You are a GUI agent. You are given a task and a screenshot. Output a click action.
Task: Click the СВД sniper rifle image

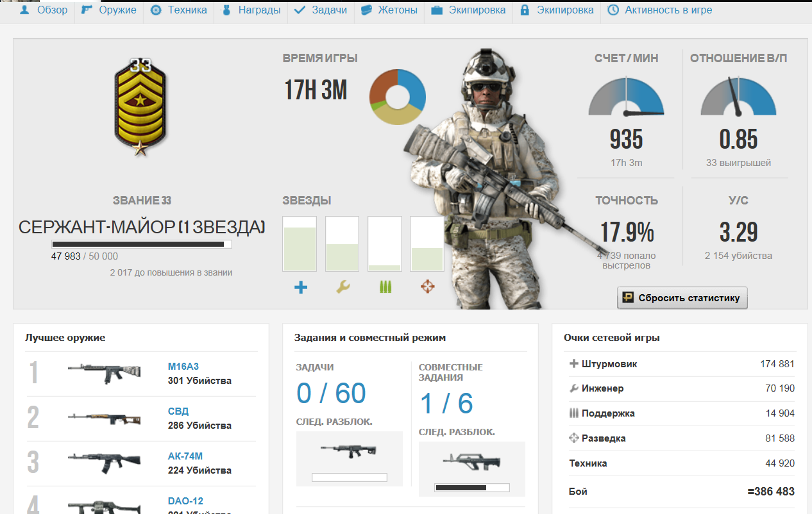click(x=103, y=419)
